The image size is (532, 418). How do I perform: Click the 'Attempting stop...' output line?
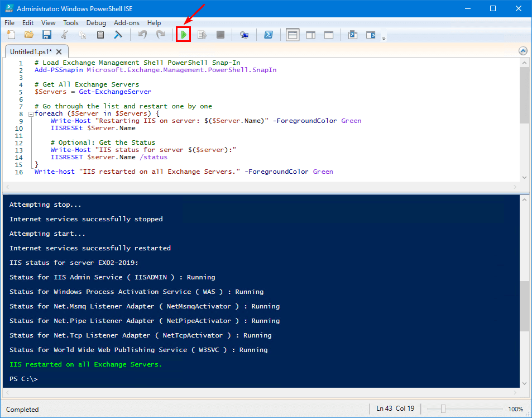[x=45, y=205]
